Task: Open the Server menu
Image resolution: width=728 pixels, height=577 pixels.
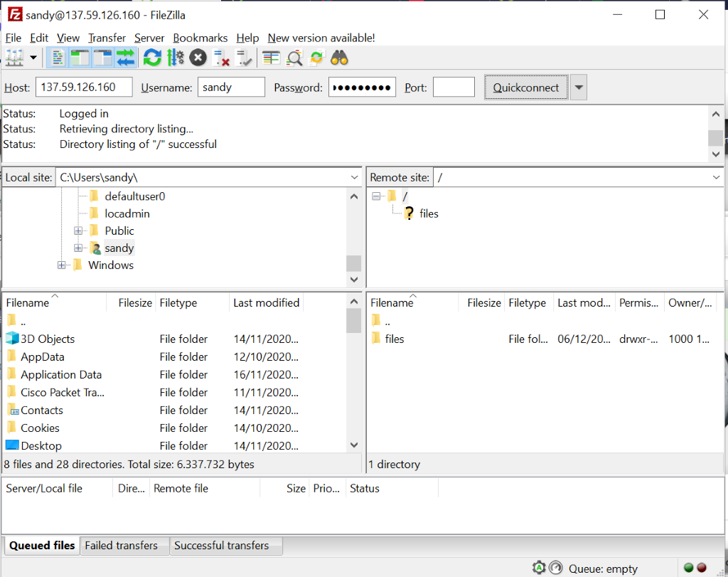Action: 149,38
